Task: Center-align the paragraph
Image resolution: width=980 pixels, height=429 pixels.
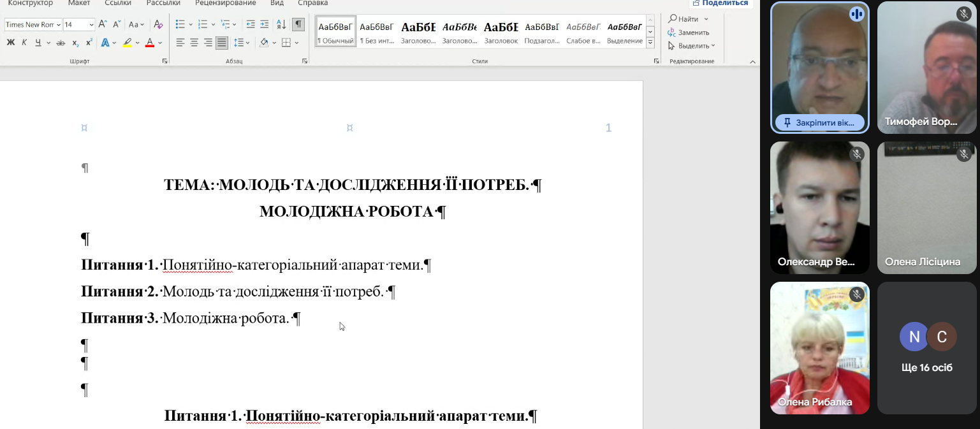Action: click(194, 43)
